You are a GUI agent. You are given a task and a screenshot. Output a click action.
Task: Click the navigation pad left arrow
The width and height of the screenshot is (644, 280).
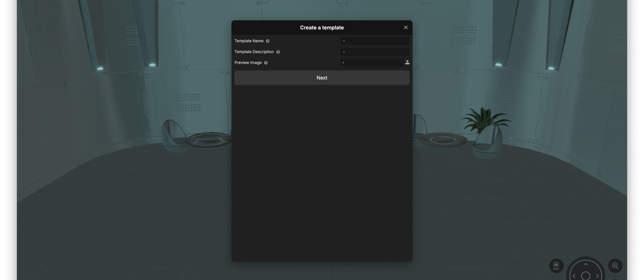click(x=574, y=276)
